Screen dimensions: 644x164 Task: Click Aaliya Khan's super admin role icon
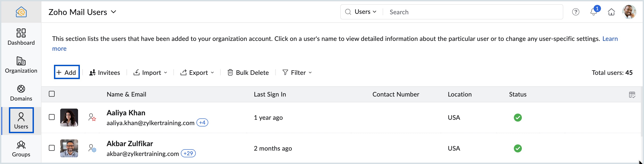(x=92, y=117)
